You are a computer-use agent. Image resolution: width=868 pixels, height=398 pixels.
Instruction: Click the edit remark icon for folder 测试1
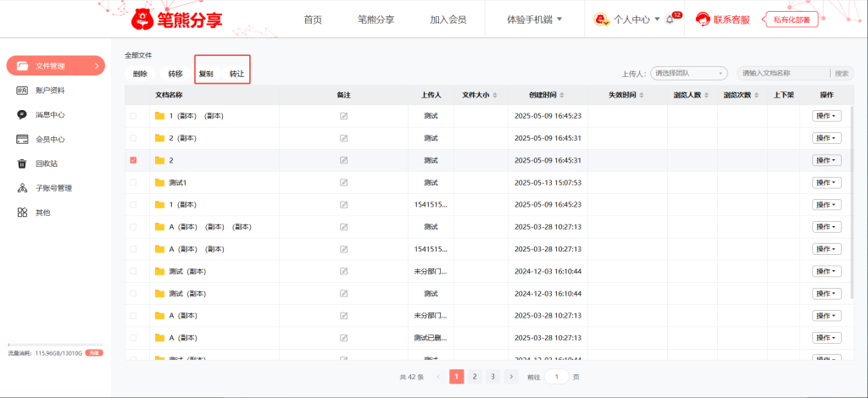point(343,183)
